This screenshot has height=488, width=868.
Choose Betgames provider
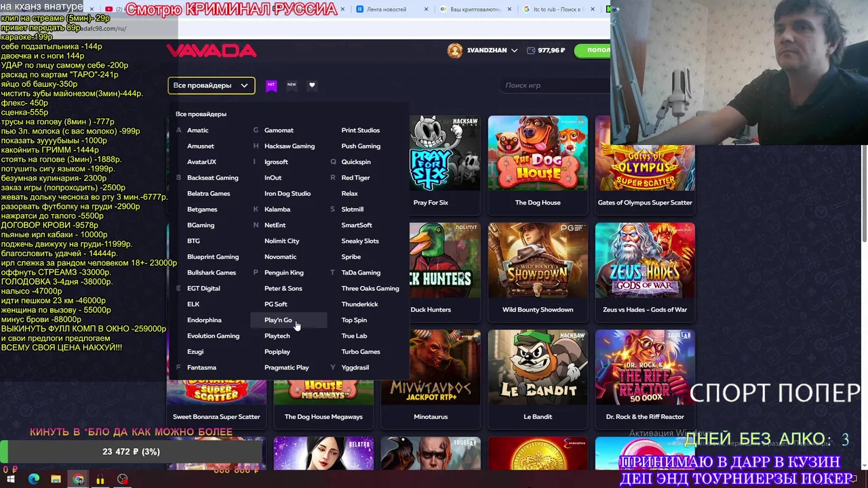tap(202, 209)
